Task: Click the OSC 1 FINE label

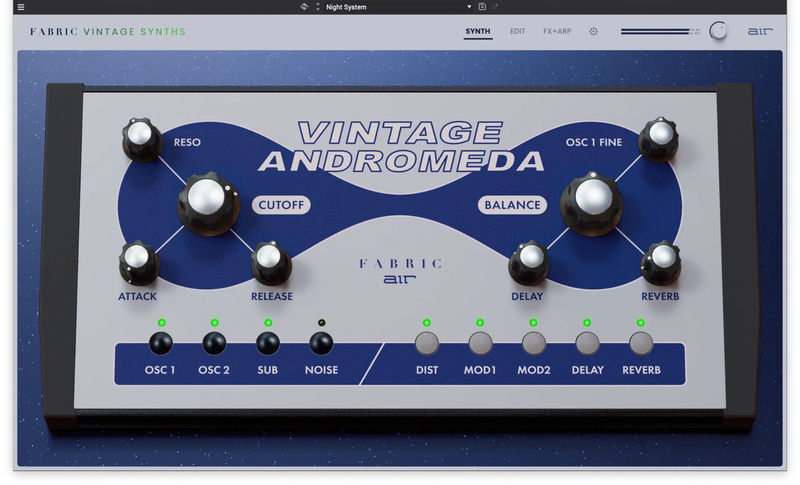Action: [x=594, y=142]
